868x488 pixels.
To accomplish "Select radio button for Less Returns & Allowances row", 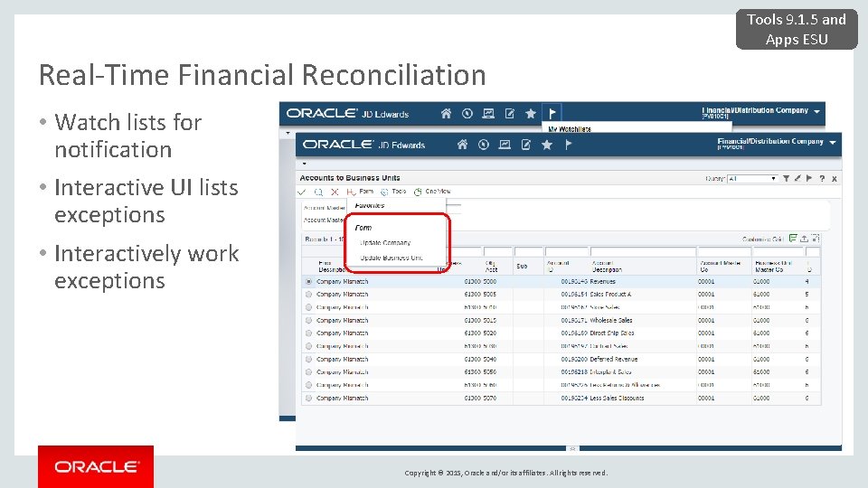I will 309,385.
